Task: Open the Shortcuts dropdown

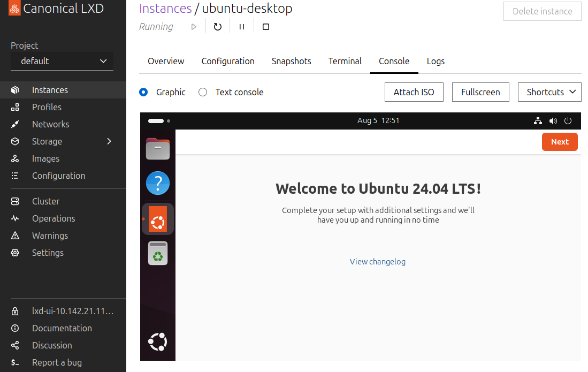Action: pyautogui.click(x=549, y=92)
